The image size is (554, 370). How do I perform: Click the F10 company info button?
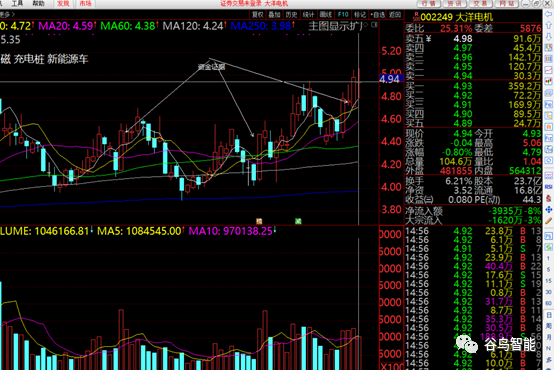(x=343, y=14)
